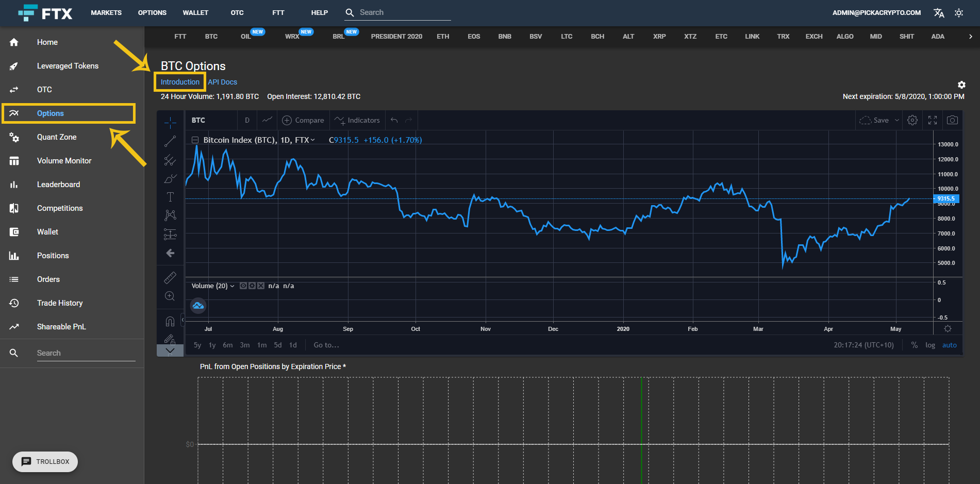Change chart style using the line icon
980x484 pixels.
point(267,120)
